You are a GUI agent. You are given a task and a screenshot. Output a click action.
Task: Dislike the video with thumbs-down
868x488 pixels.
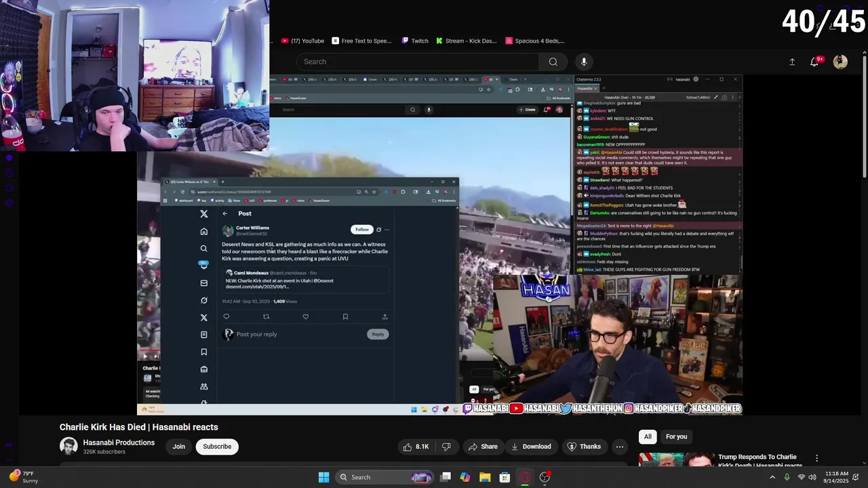[x=446, y=447]
